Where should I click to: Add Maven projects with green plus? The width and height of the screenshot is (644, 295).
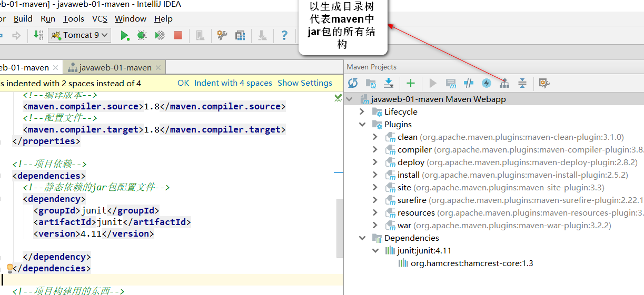point(411,83)
